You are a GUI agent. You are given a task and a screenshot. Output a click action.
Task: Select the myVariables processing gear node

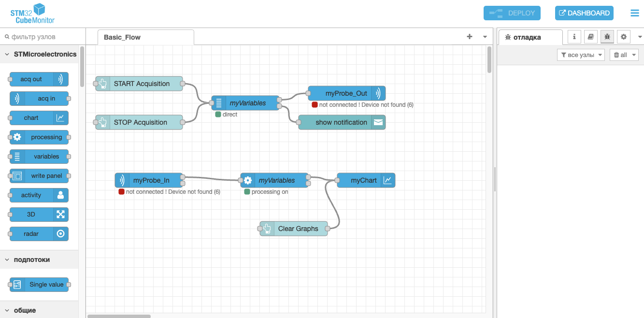[x=274, y=180]
